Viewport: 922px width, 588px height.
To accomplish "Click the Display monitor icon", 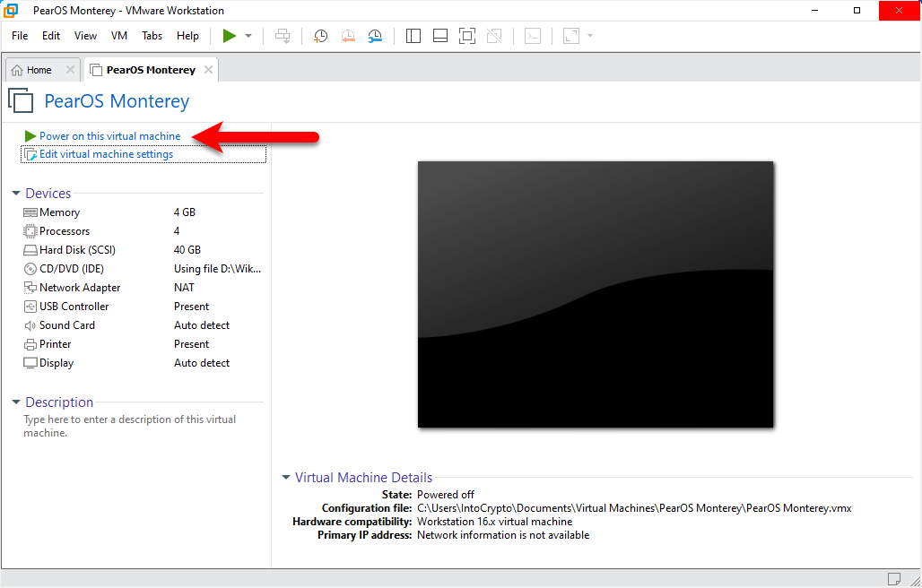I will 30,363.
